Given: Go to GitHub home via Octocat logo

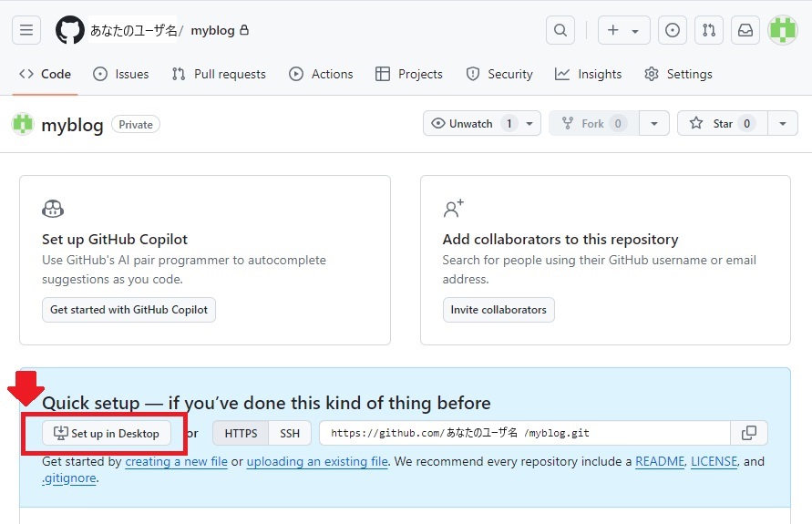Looking at the screenshot, I should point(70,30).
